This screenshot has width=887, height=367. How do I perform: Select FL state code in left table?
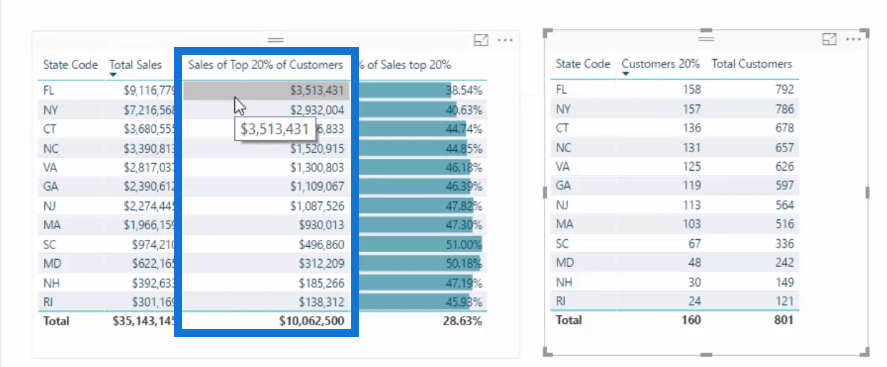pyautogui.click(x=49, y=90)
